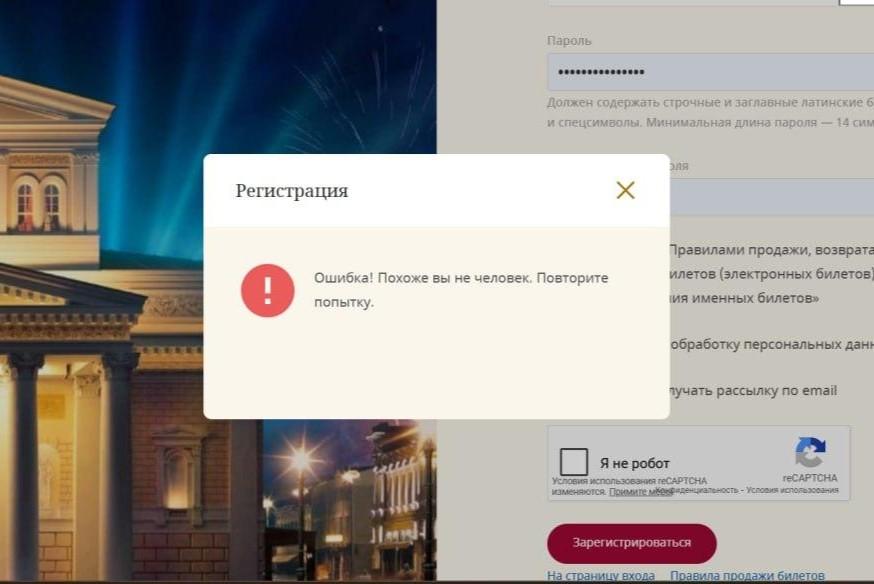Open the Правила продажи билетов link
874x584 pixels.
pyautogui.click(x=747, y=576)
